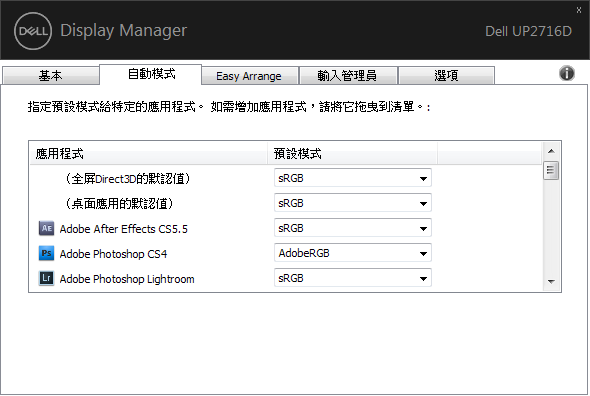Image resolution: width=590 pixels, height=396 pixels.
Task: Open the Easy Arrange tab
Action: click(x=249, y=76)
